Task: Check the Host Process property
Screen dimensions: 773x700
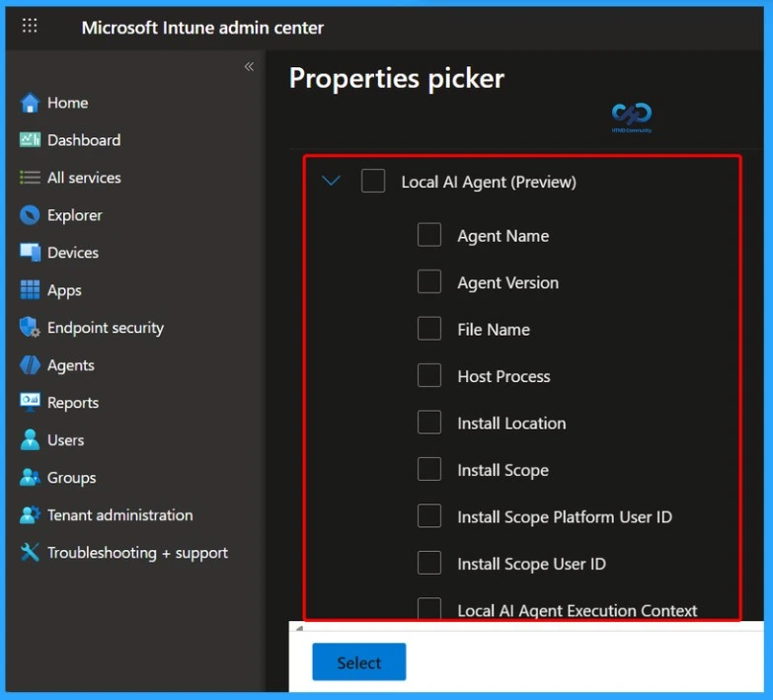Action: (429, 375)
